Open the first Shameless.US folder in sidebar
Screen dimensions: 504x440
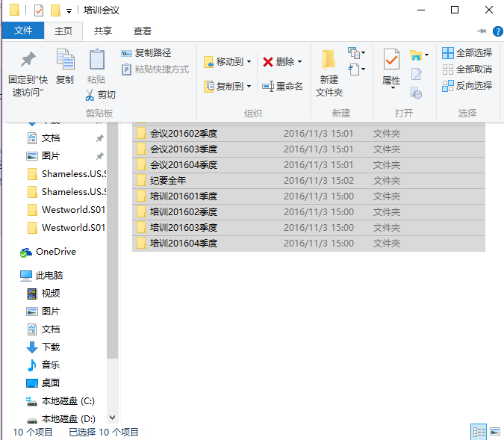pos(66,174)
